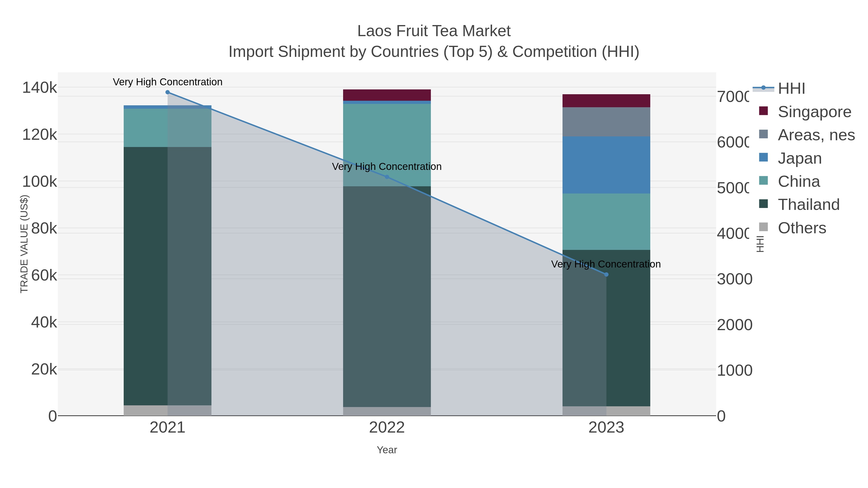
Task: Click the Others segment of the 2022 bar
Action: point(387,412)
